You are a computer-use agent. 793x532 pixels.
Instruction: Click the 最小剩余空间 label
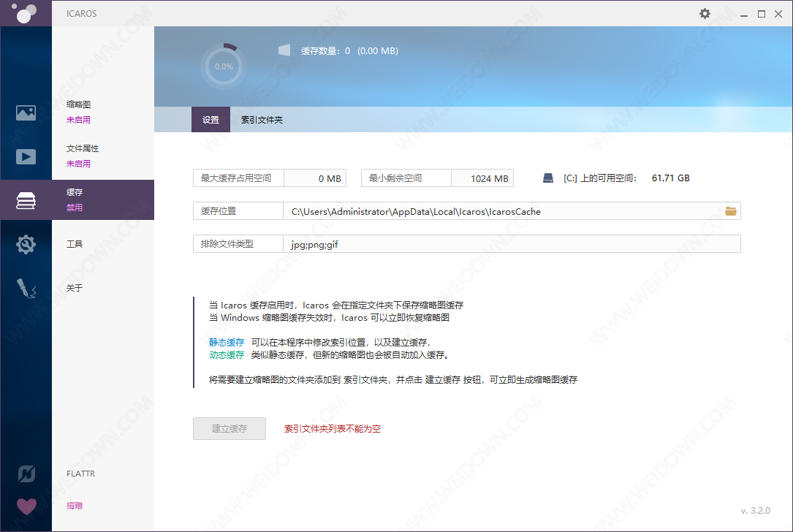point(395,178)
